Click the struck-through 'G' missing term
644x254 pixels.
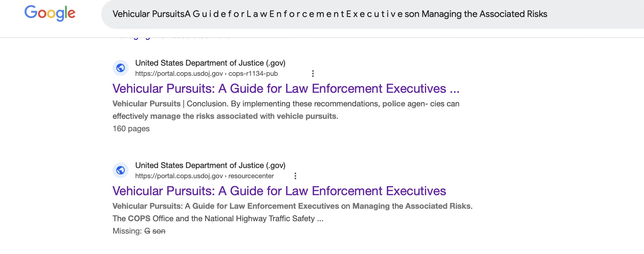point(147,231)
